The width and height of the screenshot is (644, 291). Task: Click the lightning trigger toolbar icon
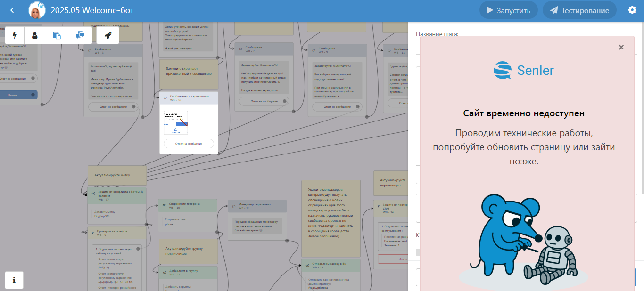14,35
